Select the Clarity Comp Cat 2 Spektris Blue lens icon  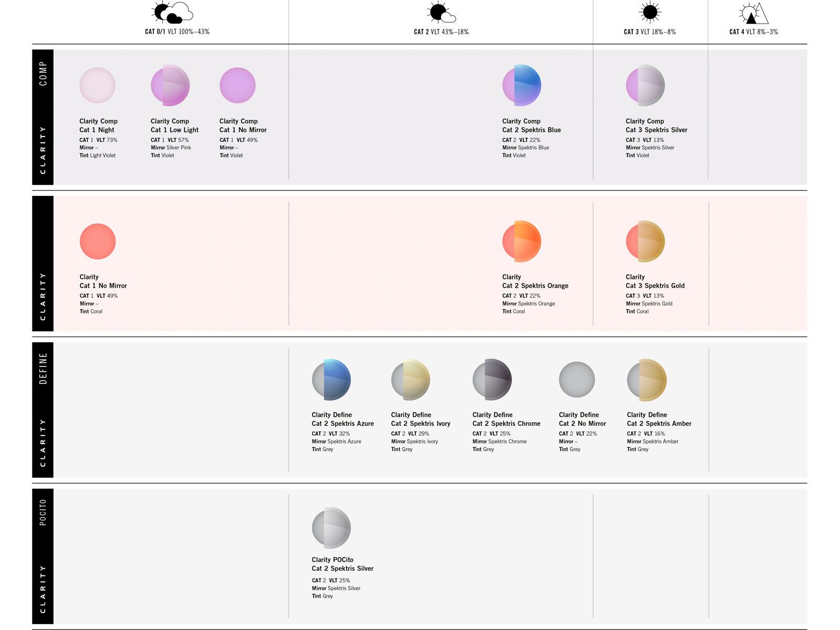pyautogui.click(x=522, y=85)
